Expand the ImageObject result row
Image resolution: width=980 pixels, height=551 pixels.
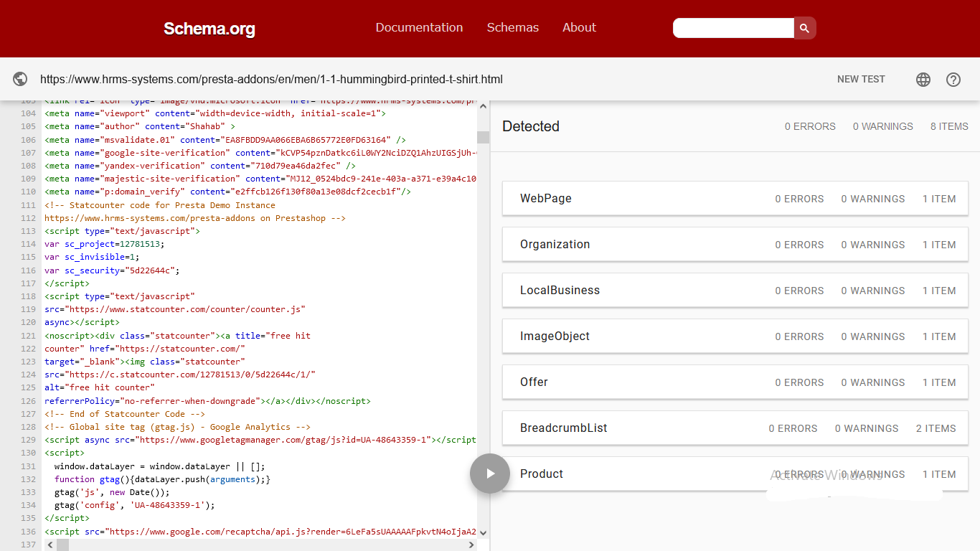[735, 336]
